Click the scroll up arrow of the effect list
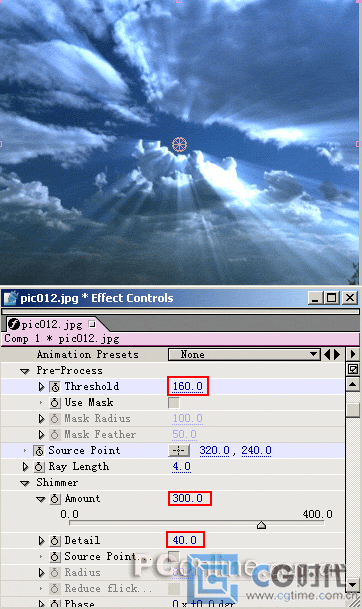 [x=353, y=385]
